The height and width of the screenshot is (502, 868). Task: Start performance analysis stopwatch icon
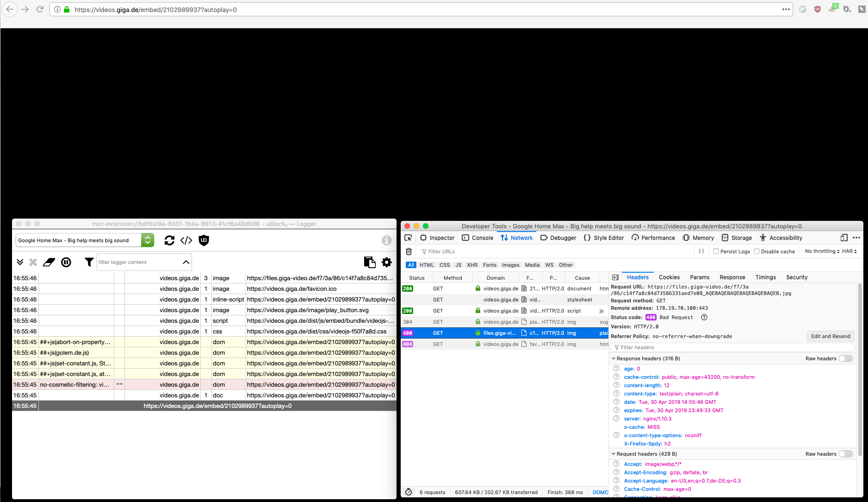pos(409,492)
